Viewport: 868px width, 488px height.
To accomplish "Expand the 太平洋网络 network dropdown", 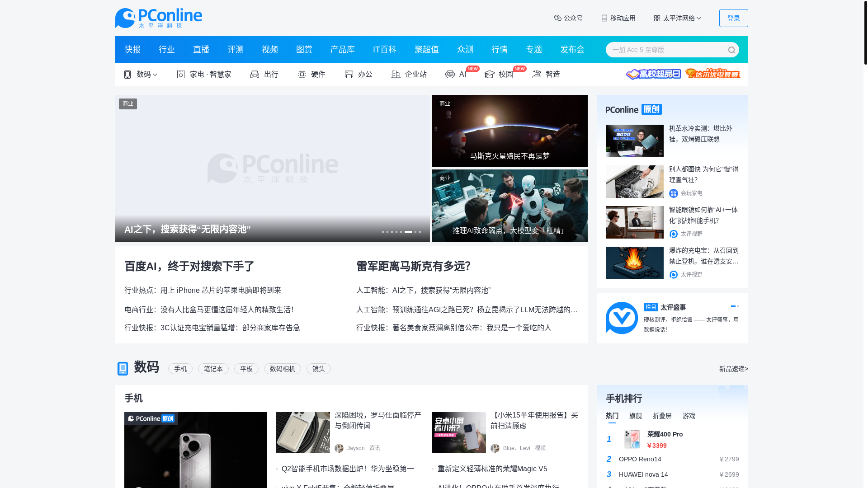I will point(677,18).
